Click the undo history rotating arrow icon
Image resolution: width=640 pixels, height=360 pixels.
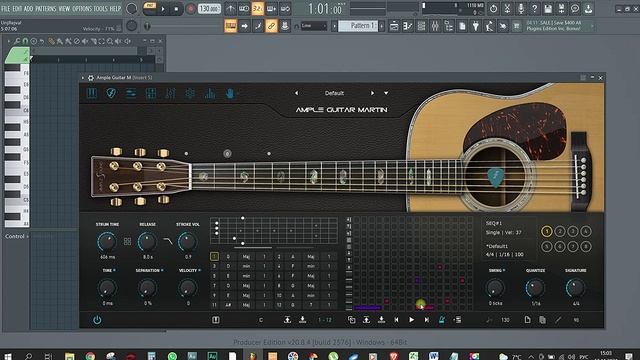coord(493,8)
